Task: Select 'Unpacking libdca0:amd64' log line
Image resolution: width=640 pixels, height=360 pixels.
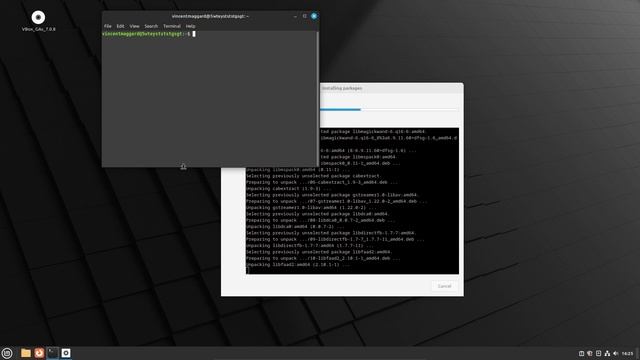Action: point(295,227)
